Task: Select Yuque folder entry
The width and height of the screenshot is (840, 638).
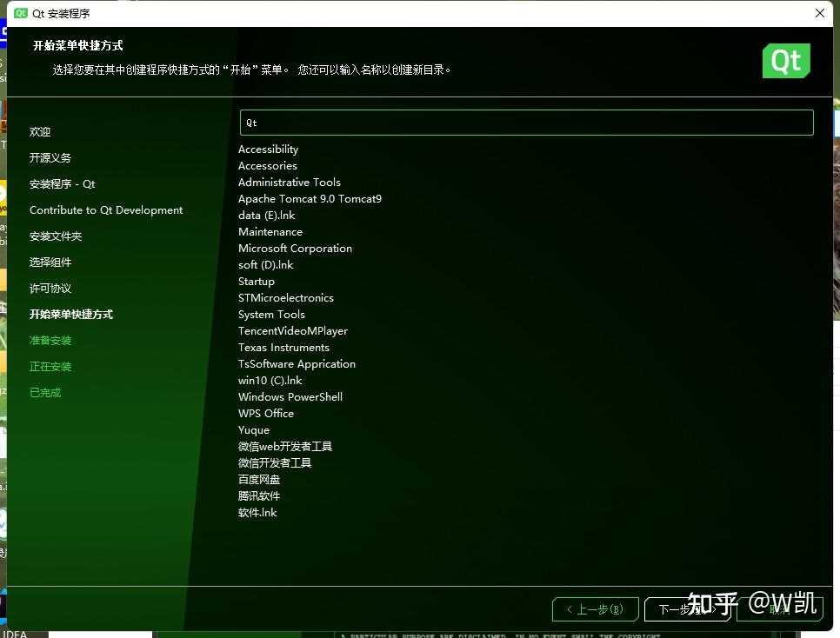Action: [254, 430]
